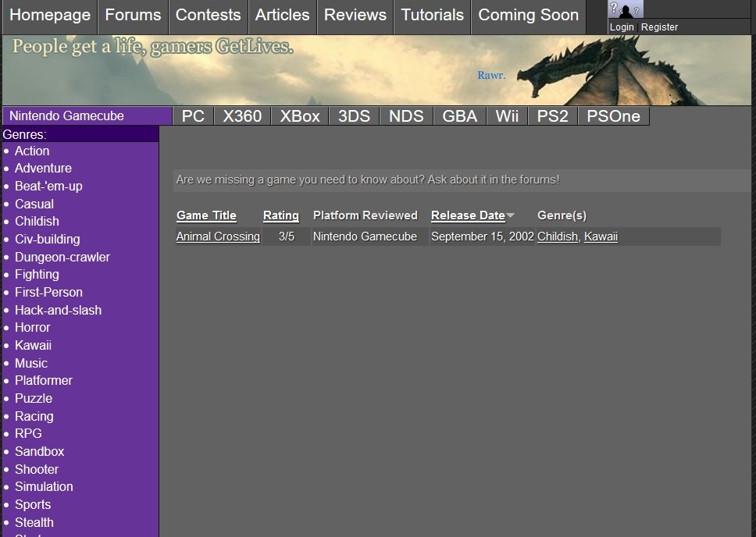Sort games by Release Date header
This screenshot has width=756, height=537.
pos(468,215)
